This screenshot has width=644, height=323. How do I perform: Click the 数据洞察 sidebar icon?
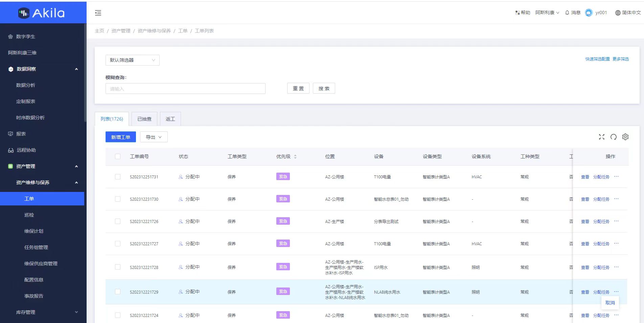click(10, 69)
